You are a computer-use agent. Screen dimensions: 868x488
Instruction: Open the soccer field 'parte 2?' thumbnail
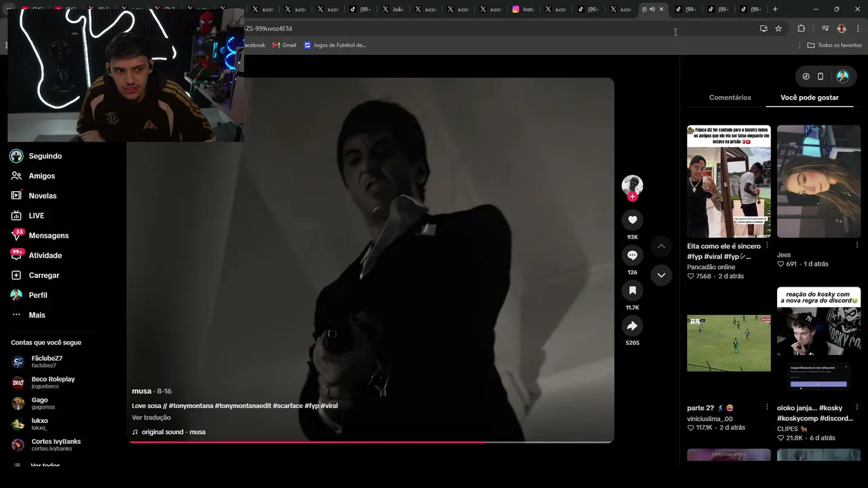click(729, 343)
